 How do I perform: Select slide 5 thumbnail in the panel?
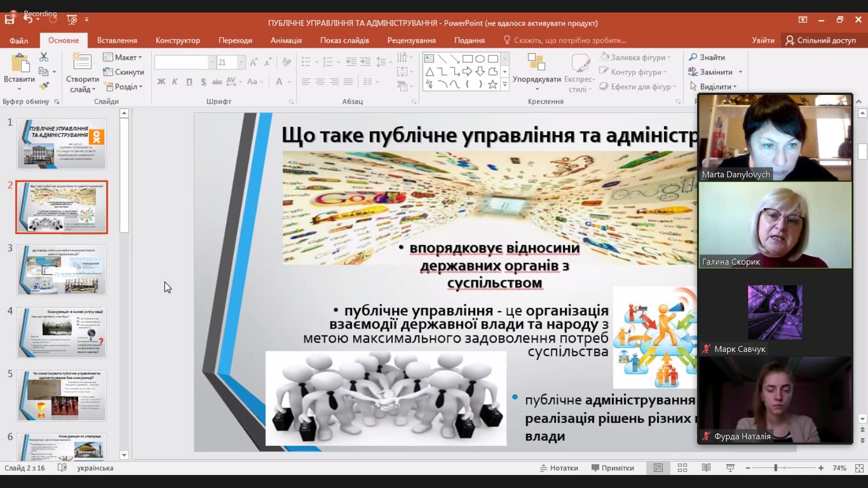62,396
